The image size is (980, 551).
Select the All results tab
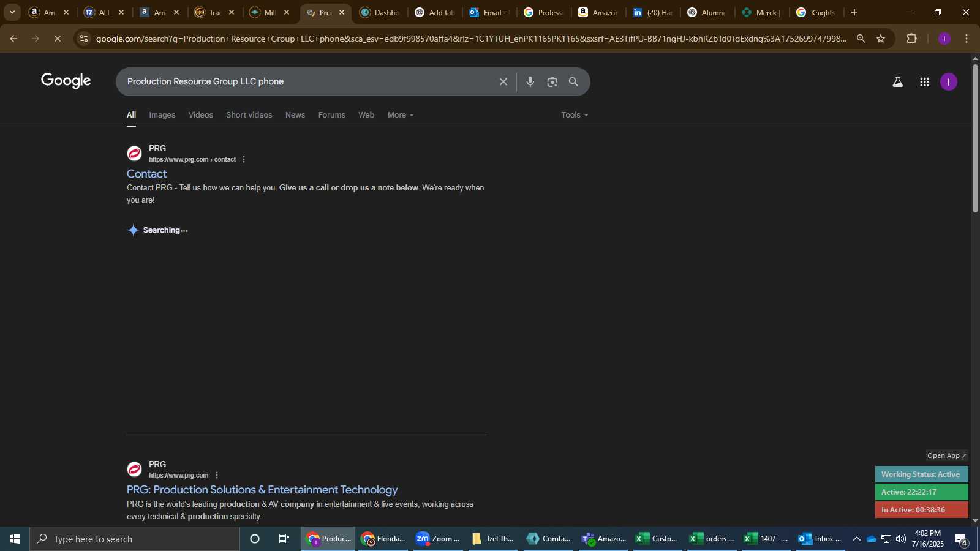(x=132, y=115)
